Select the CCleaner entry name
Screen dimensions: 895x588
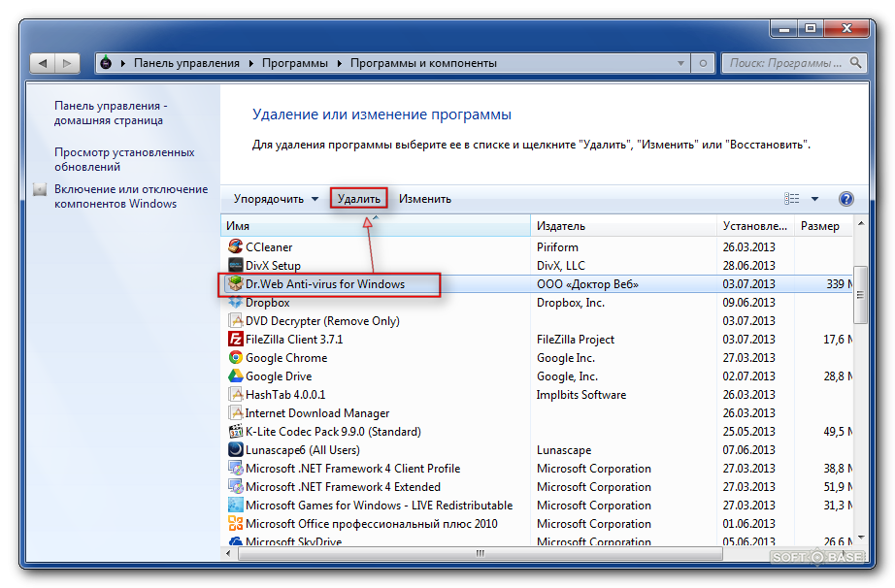(x=269, y=247)
